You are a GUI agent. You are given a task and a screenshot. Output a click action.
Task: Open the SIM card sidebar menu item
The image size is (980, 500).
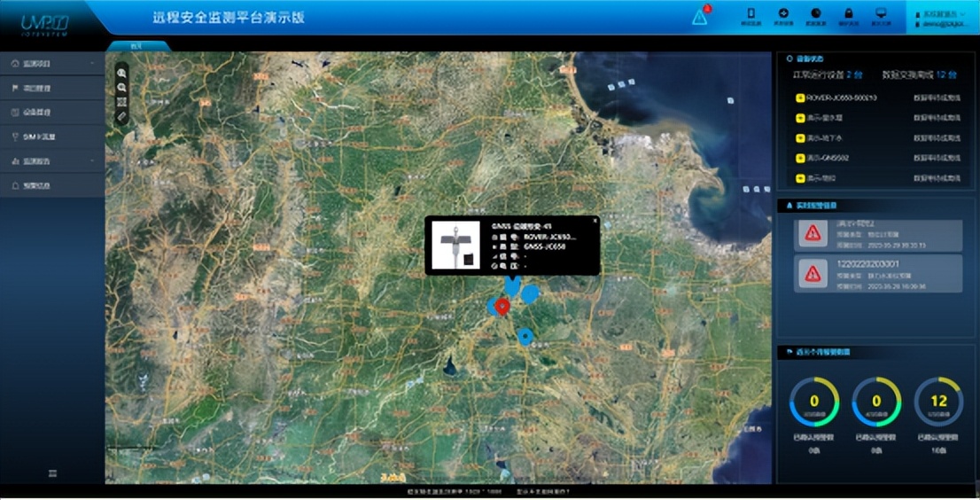click(51, 137)
